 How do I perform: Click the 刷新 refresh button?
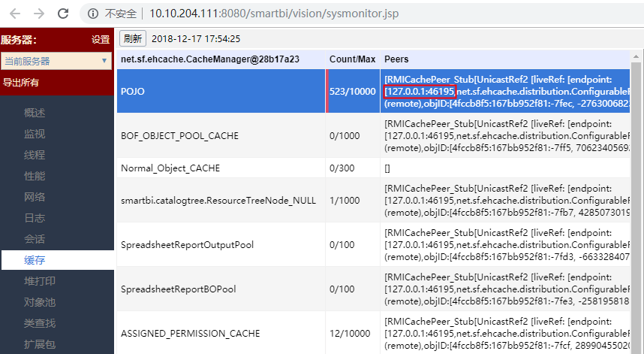[x=133, y=38]
